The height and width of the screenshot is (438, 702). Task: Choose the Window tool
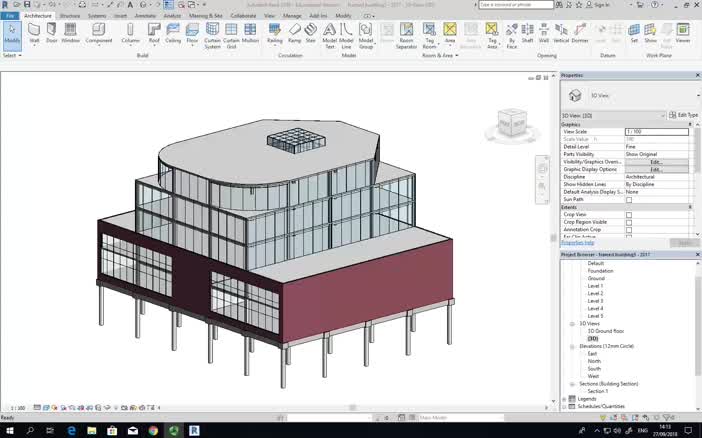70,32
